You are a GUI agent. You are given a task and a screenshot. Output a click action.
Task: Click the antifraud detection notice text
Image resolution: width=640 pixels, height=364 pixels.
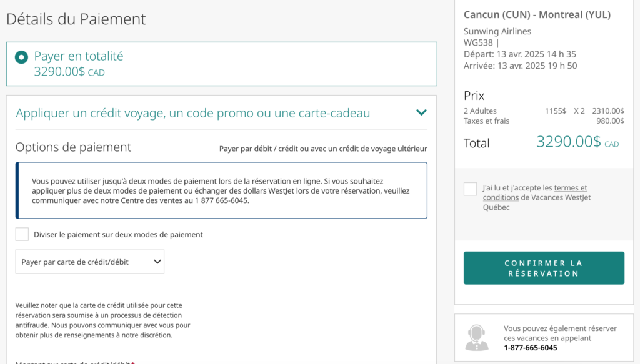coord(103,320)
